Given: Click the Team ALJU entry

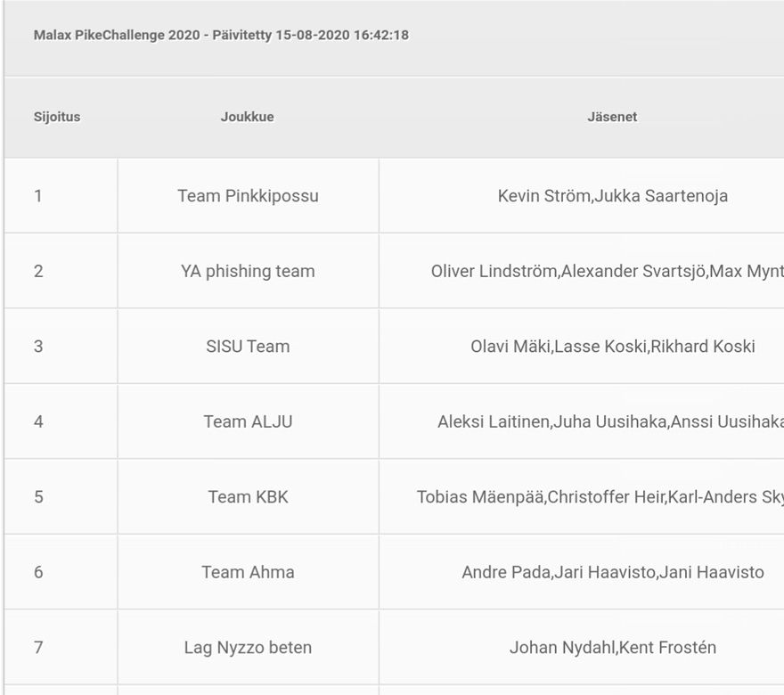Looking at the screenshot, I should coord(248,421).
